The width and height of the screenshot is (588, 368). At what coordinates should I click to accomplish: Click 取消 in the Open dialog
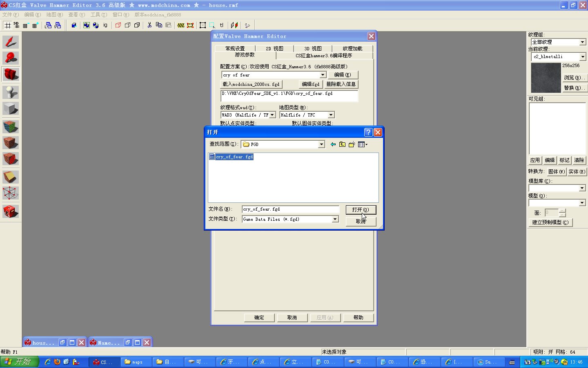tap(361, 221)
